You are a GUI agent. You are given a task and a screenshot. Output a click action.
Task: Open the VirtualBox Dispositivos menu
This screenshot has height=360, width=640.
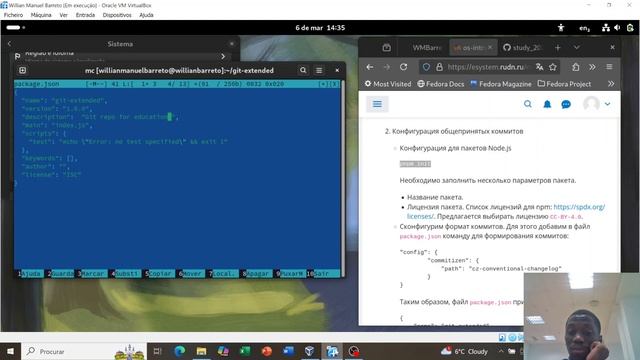(x=117, y=15)
